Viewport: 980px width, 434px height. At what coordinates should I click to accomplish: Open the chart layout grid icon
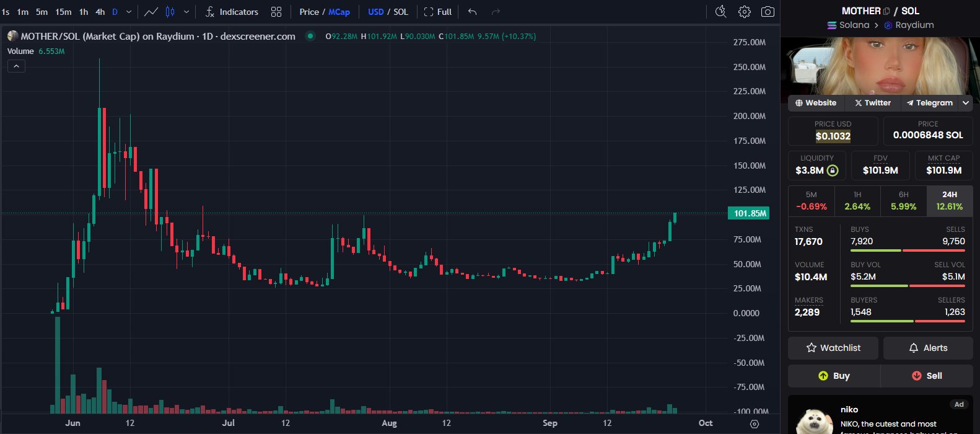tap(276, 12)
